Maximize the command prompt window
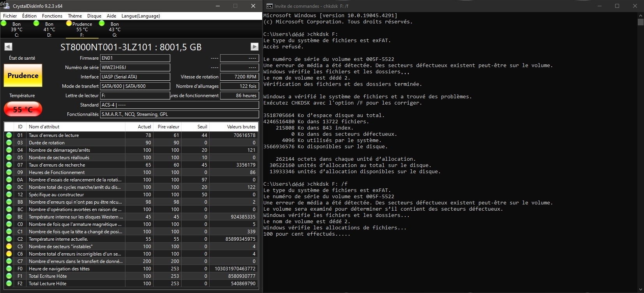 click(617, 6)
